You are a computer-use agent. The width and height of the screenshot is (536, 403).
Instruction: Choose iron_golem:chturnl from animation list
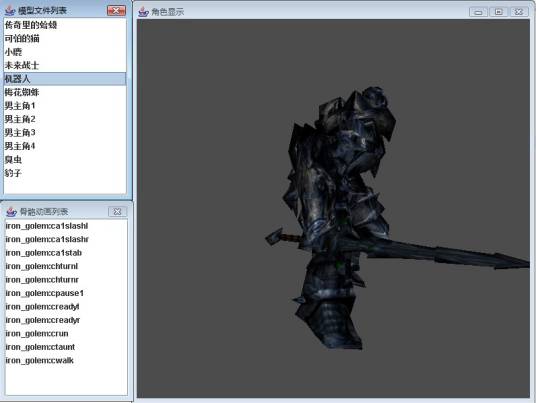tap(66, 266)
